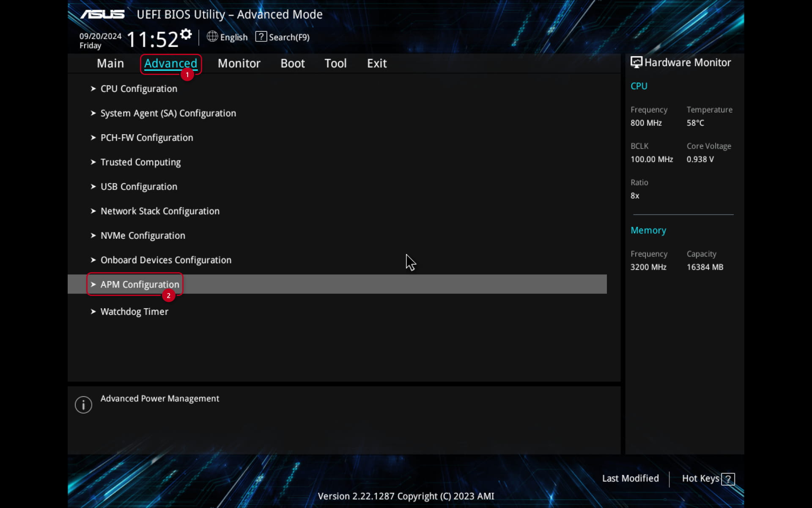Expand arrow beside USB Configuration

(93, 187)
